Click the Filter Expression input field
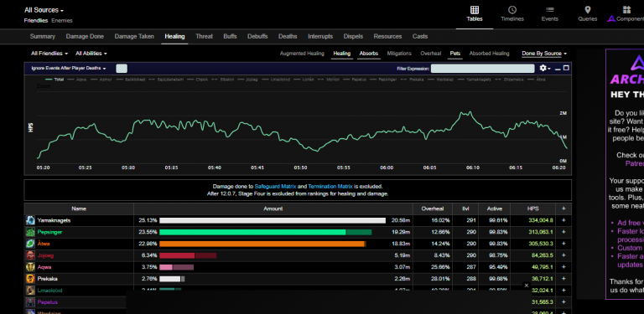Image resolution: width=644 pixels, height=314 pixels. point(483,69)
